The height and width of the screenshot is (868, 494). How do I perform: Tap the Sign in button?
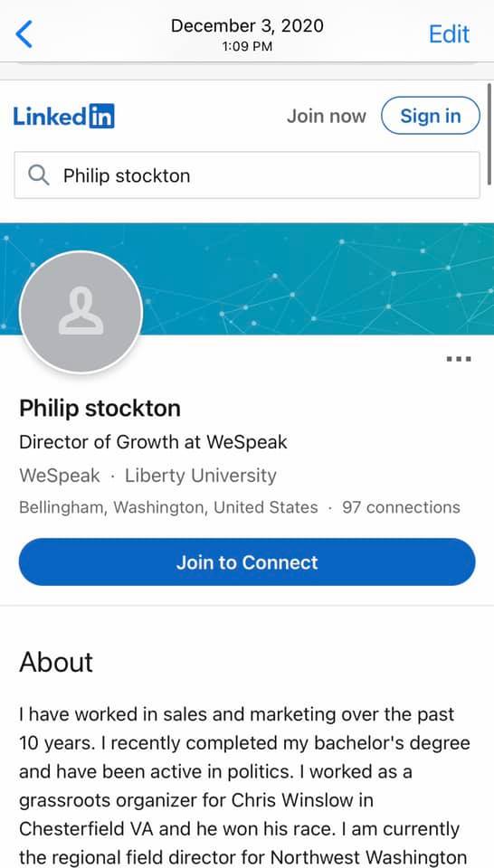[431, 116]
